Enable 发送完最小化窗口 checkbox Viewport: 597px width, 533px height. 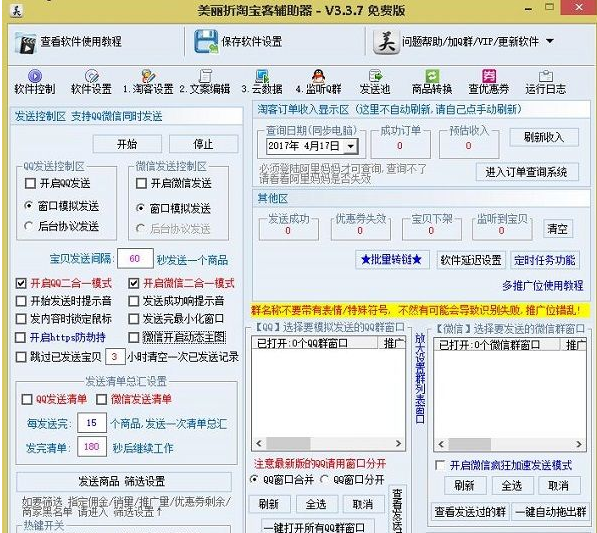click(134, 319)
